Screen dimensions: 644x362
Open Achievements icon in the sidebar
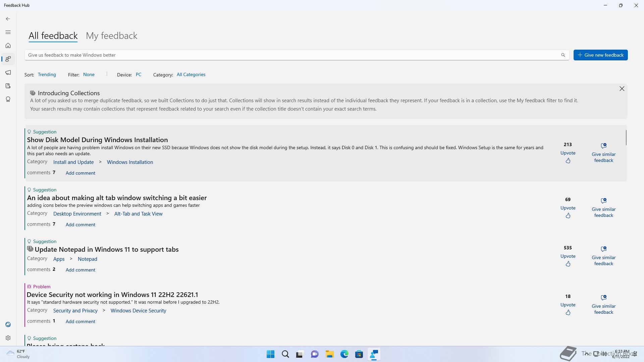8,99
